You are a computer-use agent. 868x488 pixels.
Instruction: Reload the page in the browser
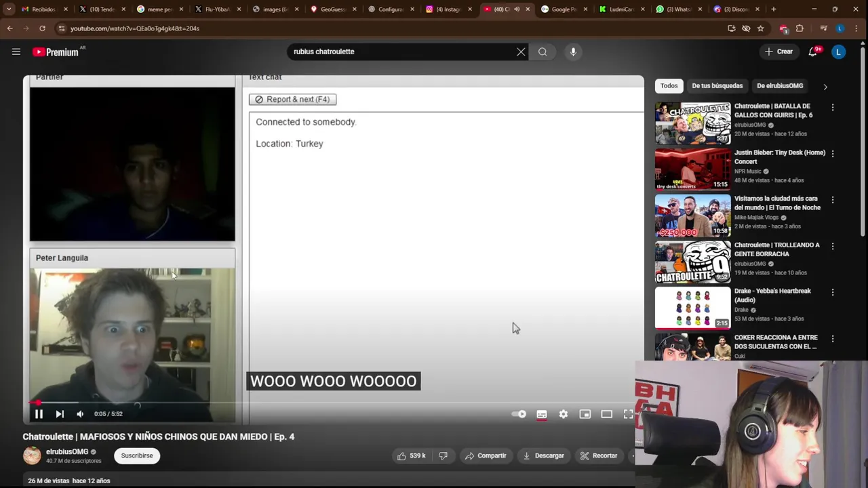[42, 28]
